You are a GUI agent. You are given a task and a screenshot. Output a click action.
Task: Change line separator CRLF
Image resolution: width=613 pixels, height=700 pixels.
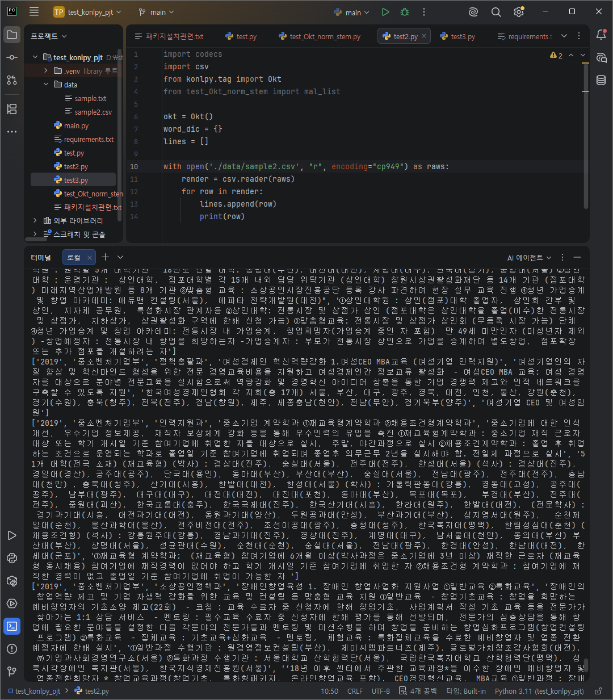click(355, 691)
